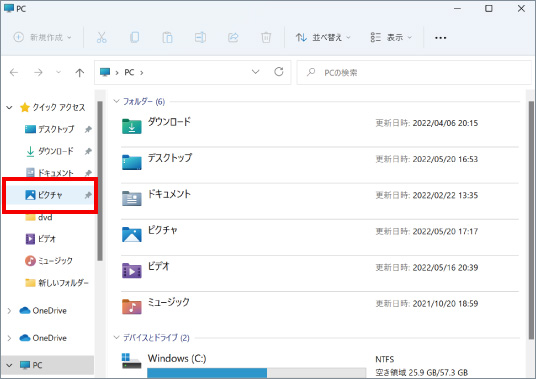The height and width of the screenshot is (379, 536).
Task: Open recent locations dropdown arrow
Action: click(58, 72)
